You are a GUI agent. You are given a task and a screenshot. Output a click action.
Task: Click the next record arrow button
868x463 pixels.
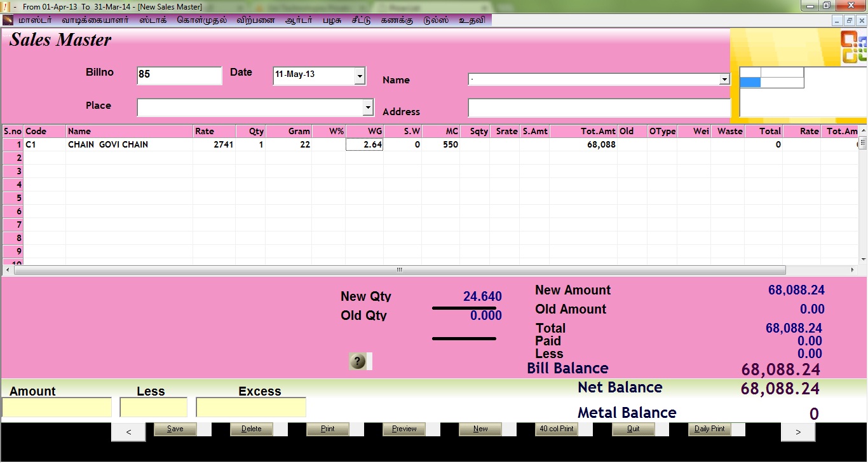tap(797, 432)
